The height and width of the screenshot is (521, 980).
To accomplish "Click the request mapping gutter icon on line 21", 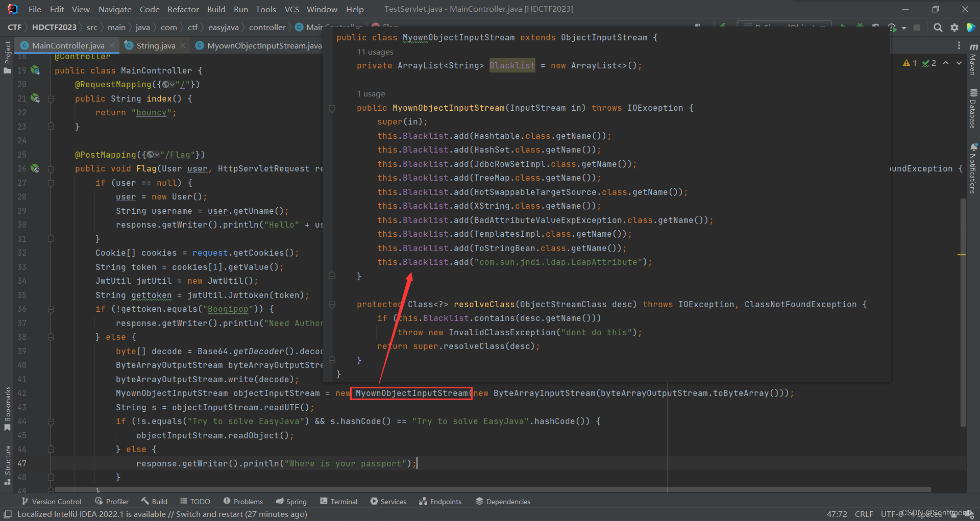I will click(x=35, y=98).
